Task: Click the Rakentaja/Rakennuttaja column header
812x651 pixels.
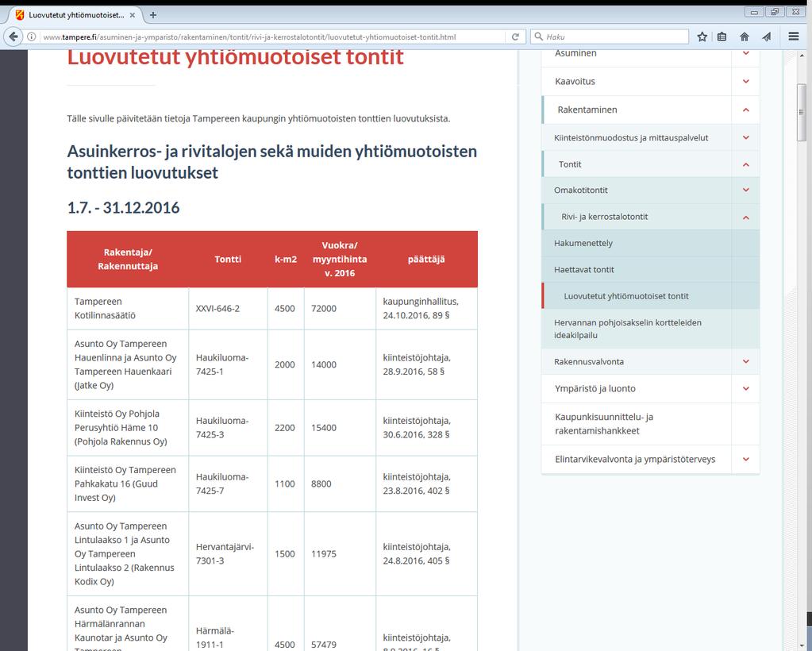Action: click(x=128, y=259)
